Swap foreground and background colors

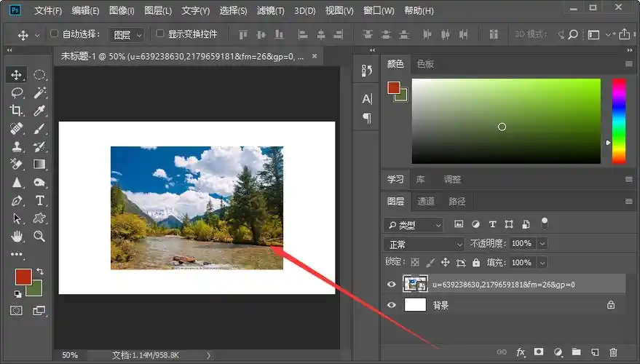(39, 271)
